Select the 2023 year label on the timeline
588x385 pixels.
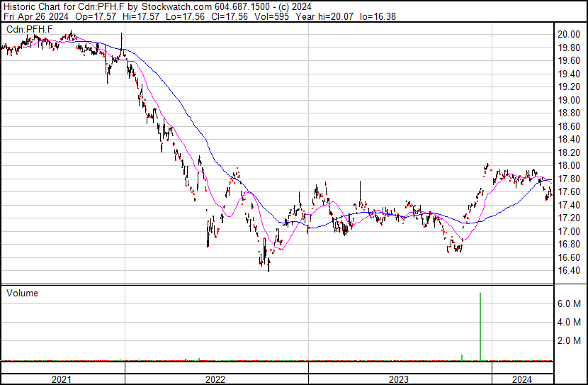[x=398, y=379]
